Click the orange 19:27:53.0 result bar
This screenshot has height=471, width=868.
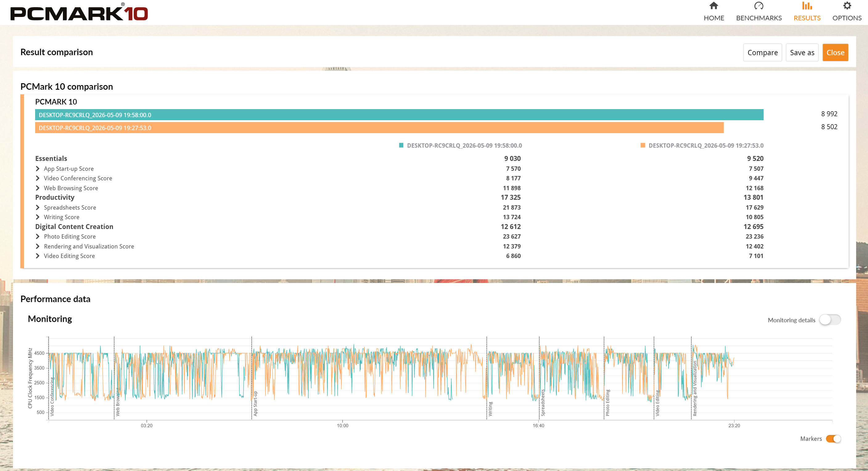(379, 128)
